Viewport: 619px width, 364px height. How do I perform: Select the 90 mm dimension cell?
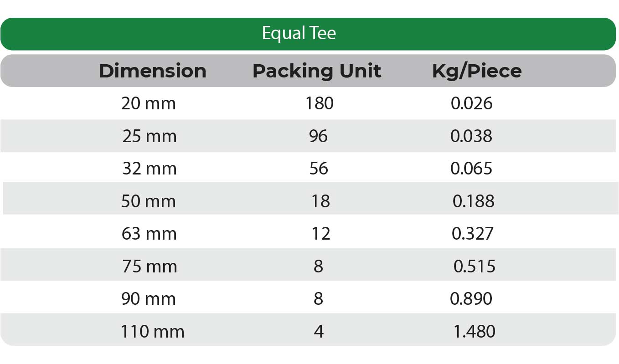[149, 299]
